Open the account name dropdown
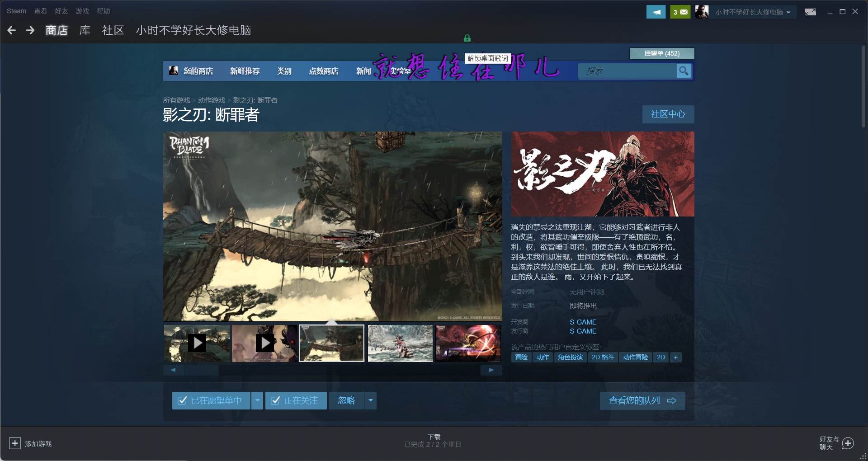The width and height of the screenshot is (868, 461). click(x=753, y=12)
